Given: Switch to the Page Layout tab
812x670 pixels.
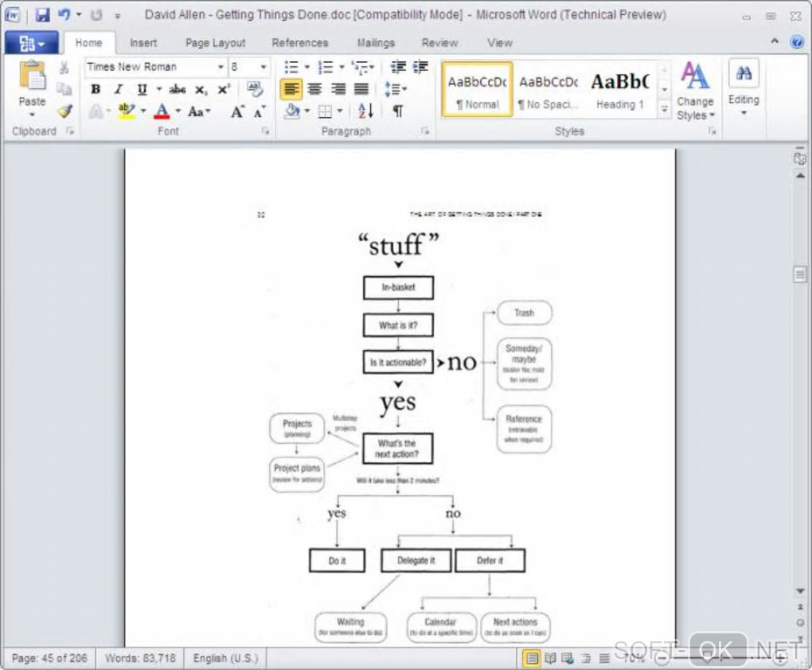Looking at the screenshot, I should [x=216, y=42].
